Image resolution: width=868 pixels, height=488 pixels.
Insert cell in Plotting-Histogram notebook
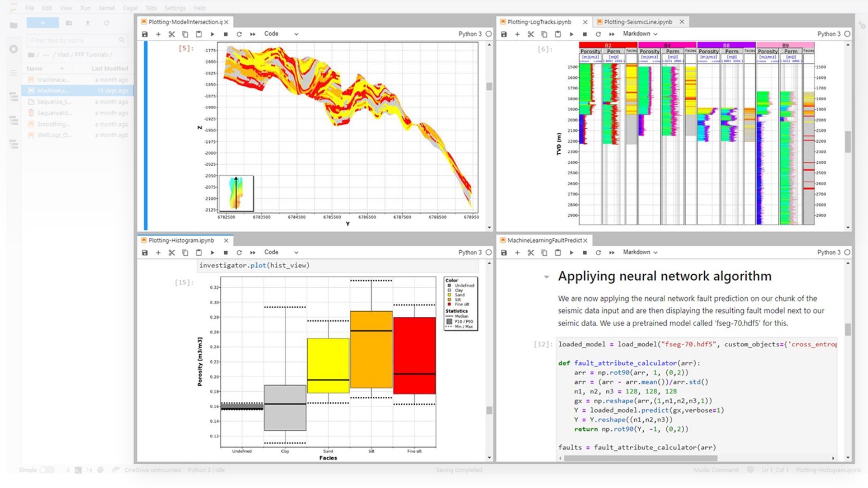[x=158, y=253]
